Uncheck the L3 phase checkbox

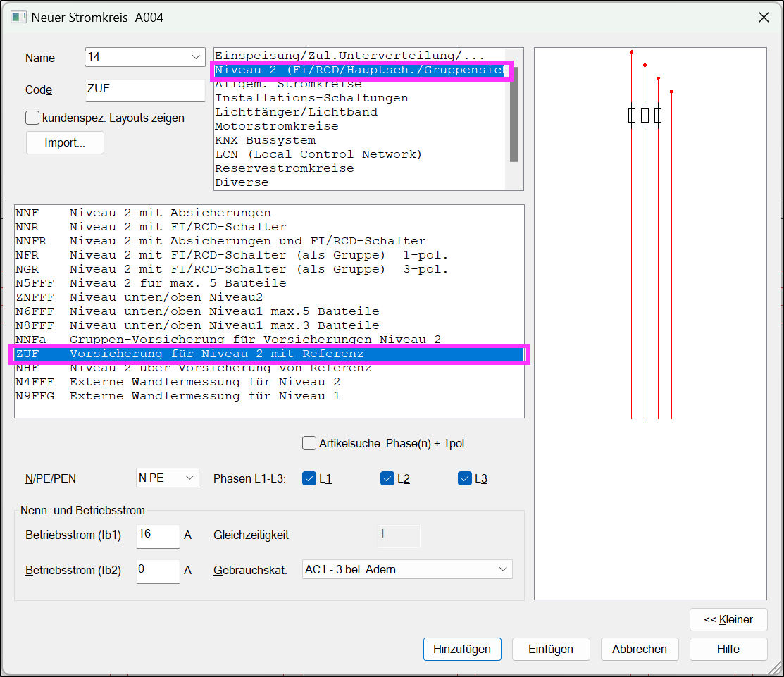tap(464, 478)
